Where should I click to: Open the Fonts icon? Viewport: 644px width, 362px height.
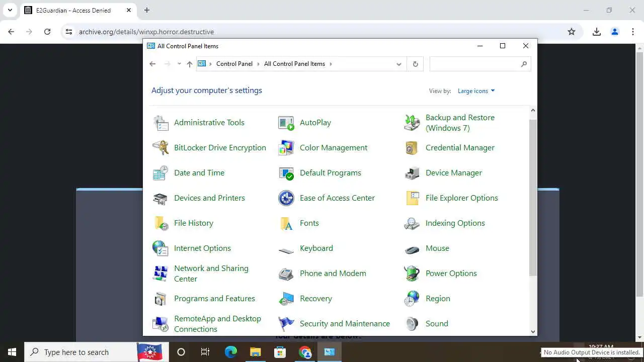click(x=286, y=223)
